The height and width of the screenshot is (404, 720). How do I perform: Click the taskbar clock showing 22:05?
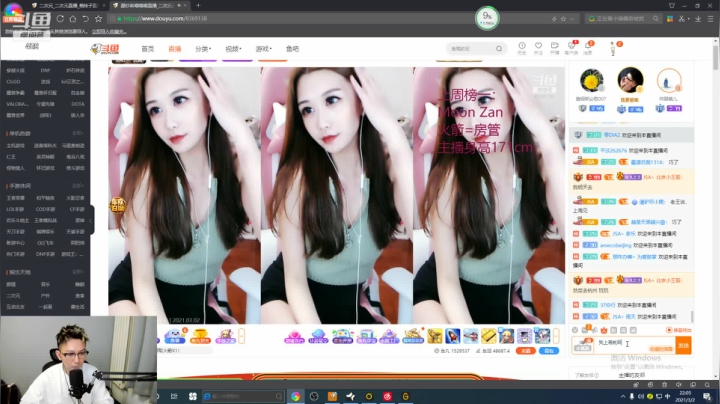(685, 396)
